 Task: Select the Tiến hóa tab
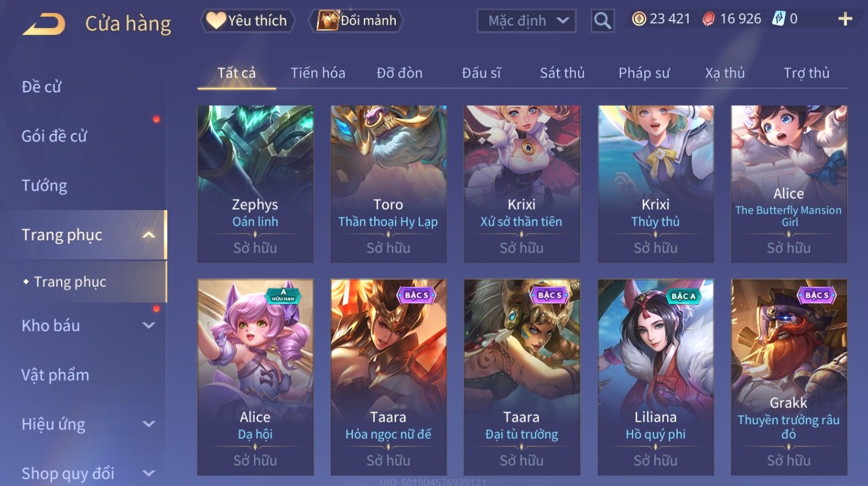click(x=318, y=73)
